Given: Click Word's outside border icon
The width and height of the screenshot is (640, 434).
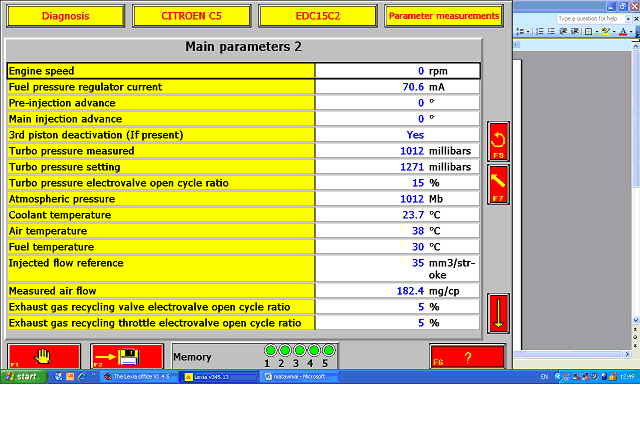Looking at the screenshot, I should pyautogui.click(x=589, y=31).
